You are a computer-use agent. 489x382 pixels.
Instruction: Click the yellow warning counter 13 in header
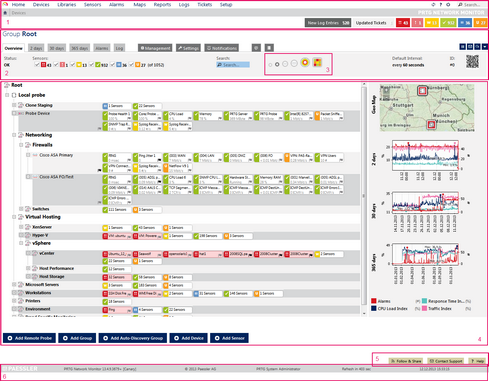(432, 23)
